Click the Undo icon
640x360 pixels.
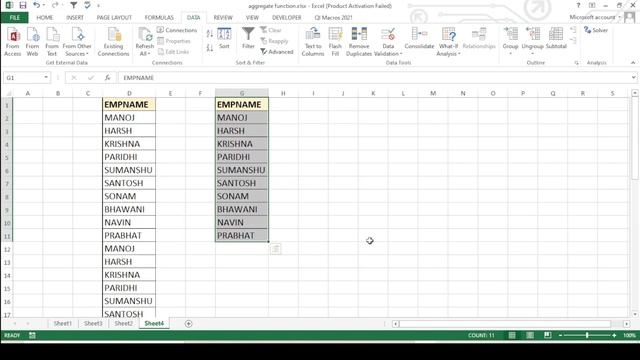37,5
